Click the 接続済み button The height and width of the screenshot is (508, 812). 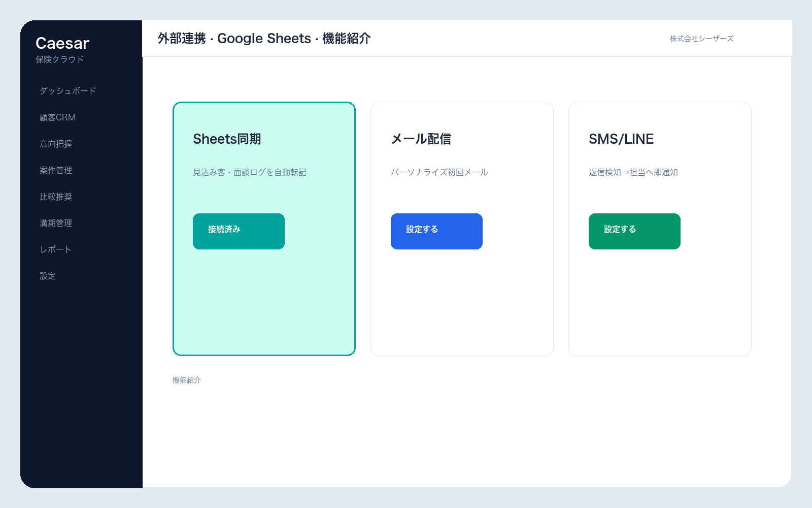pyautogui.click(x=239, y=231)
